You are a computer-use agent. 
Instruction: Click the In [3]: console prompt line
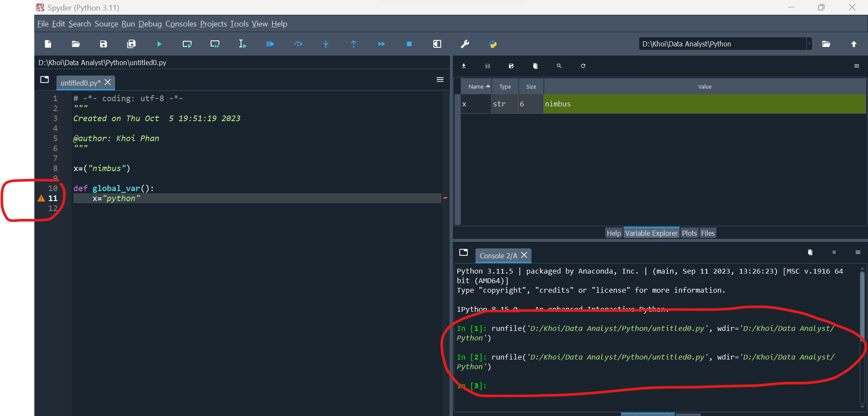coord(472,386)
